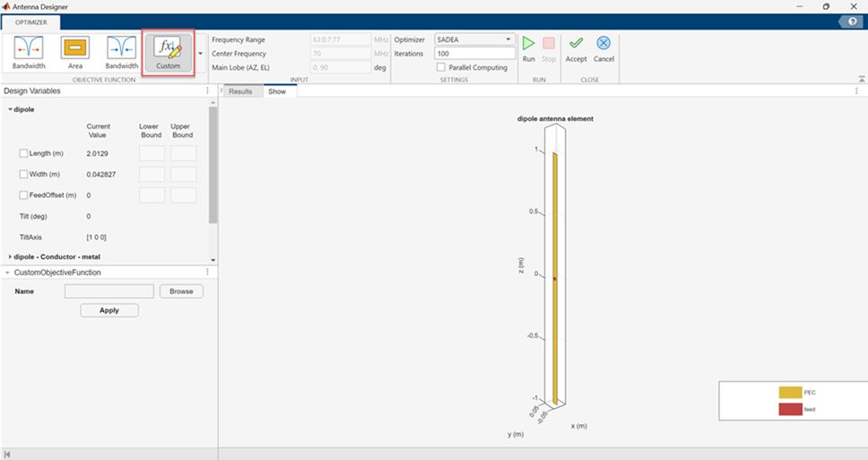Screen dimensions: 868x460
Task: Enable the FeedOffset (m) design variable
Action: [23, 195]
